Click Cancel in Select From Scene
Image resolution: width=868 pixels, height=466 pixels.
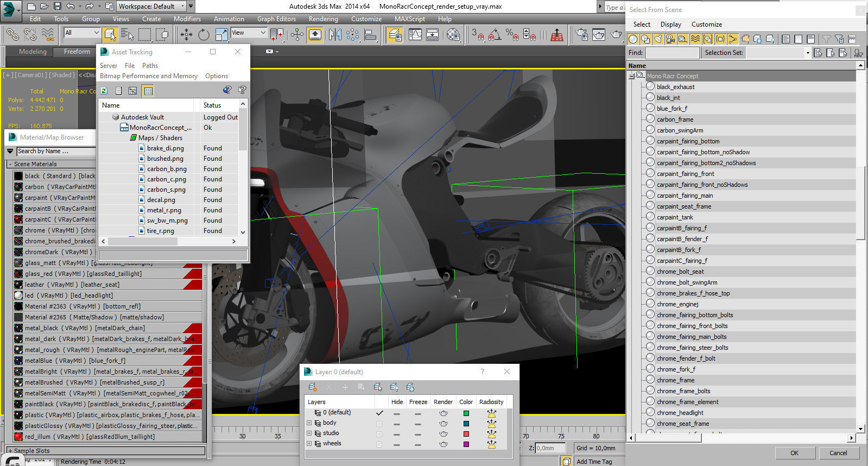[838, 453]
